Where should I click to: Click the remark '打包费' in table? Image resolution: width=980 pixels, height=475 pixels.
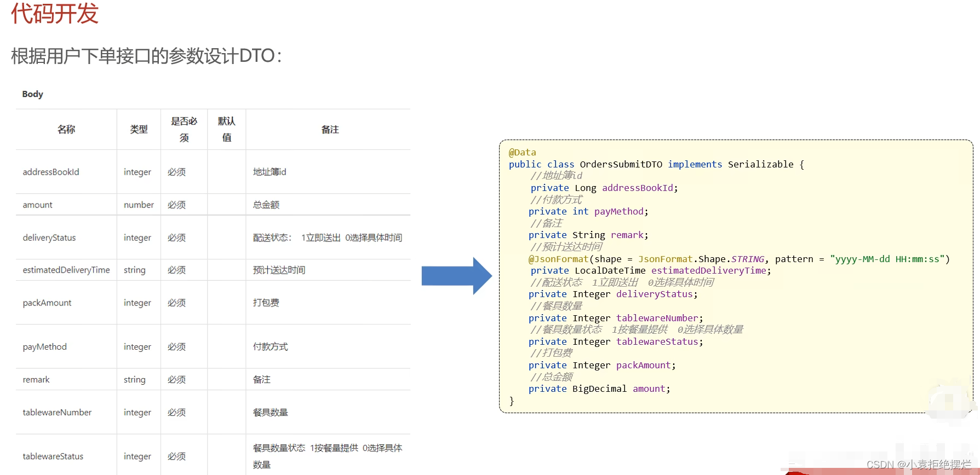point(266,303)
